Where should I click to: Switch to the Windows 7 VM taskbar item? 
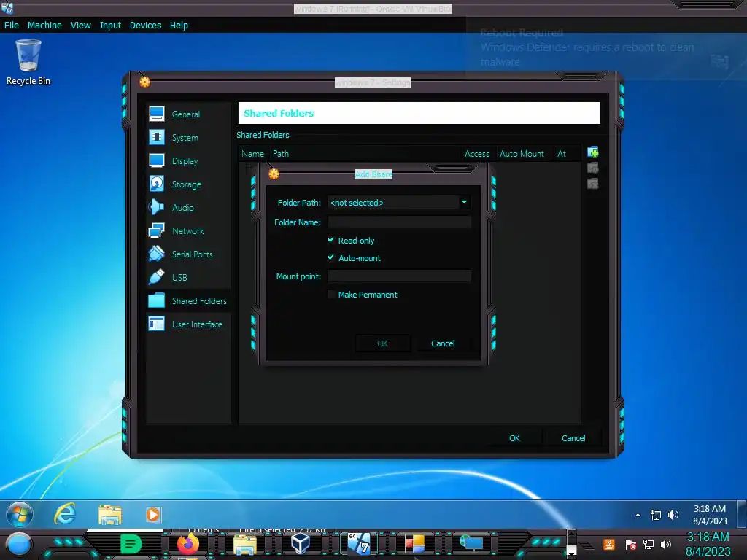tap(359, 544)
